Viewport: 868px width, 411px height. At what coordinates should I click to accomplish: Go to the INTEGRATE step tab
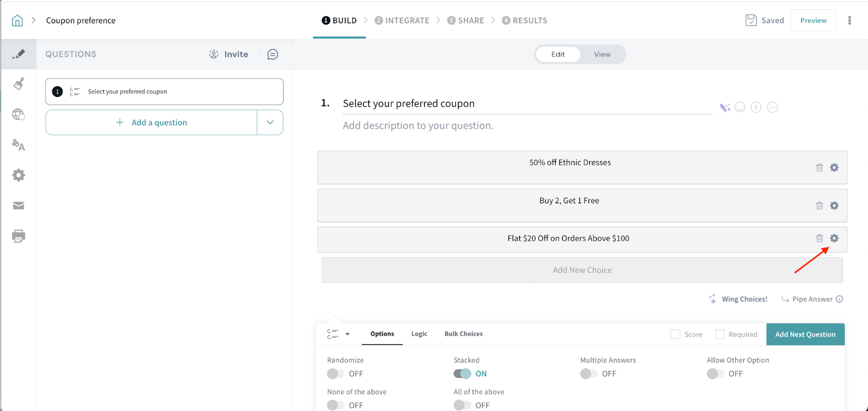click(x=402, y=21)
